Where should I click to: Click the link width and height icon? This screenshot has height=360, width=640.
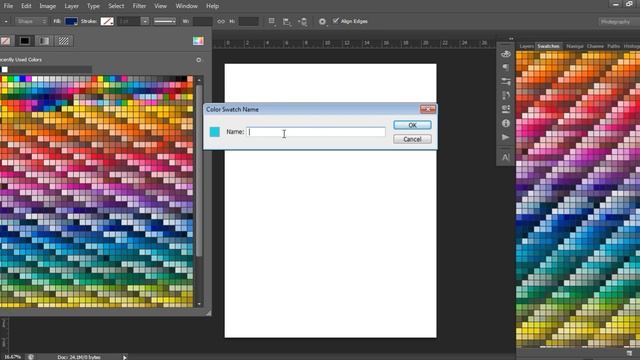tap(221, 21)
